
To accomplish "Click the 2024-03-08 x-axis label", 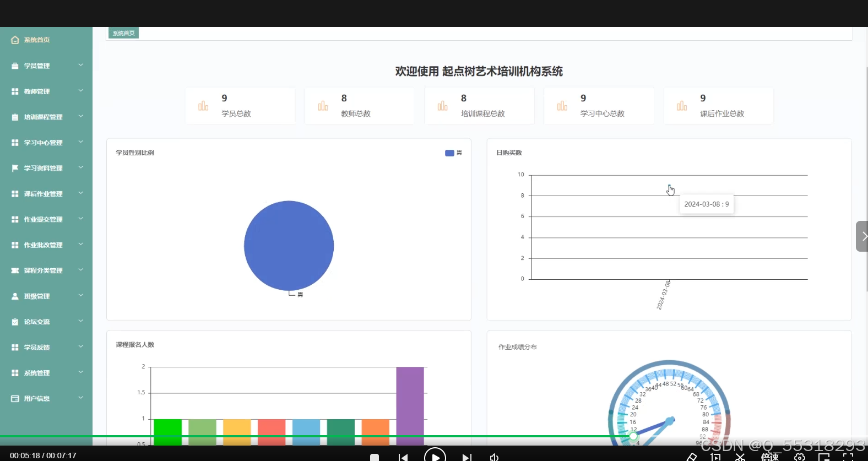I will [x=664, y=295].
